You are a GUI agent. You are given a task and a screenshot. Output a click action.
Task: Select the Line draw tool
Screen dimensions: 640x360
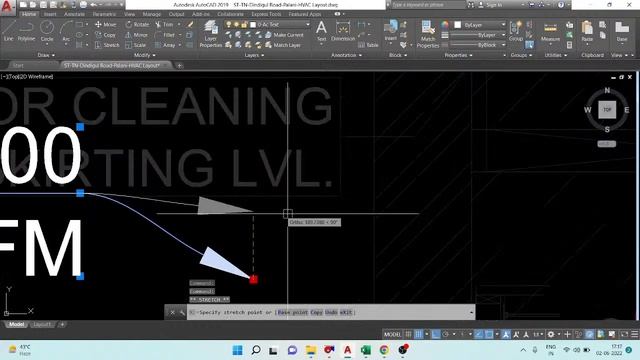[9, 31]
